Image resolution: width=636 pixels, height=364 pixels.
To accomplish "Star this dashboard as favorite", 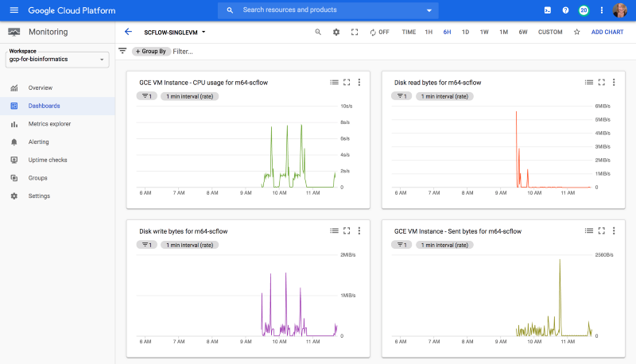I will (577, 32).
